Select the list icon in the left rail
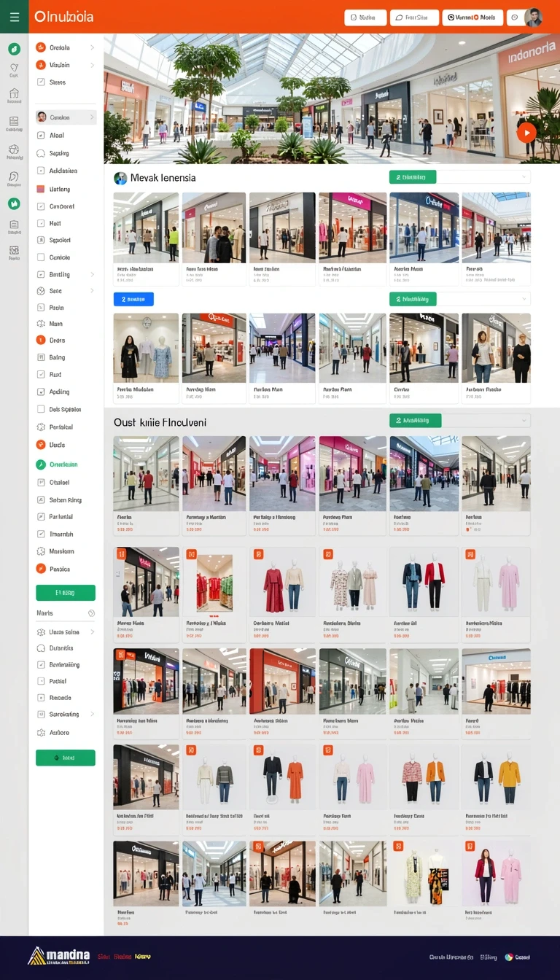The width and height of the screenshot is (560, 980). tap(14, 121)
